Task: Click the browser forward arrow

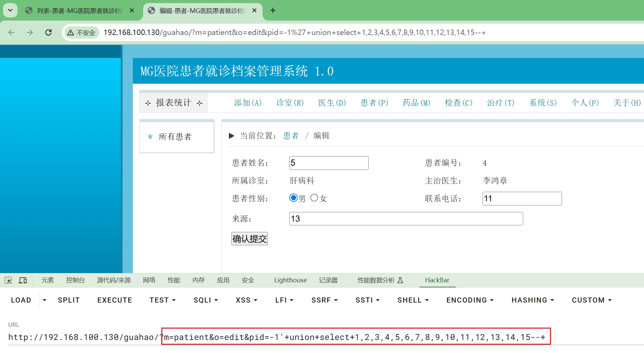Action: [30, 33]
